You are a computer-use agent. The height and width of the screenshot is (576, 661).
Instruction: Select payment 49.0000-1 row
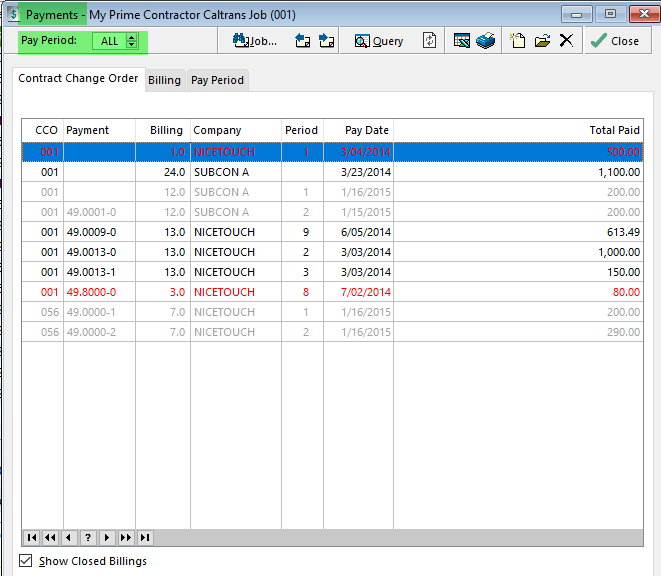click(332, 312)
